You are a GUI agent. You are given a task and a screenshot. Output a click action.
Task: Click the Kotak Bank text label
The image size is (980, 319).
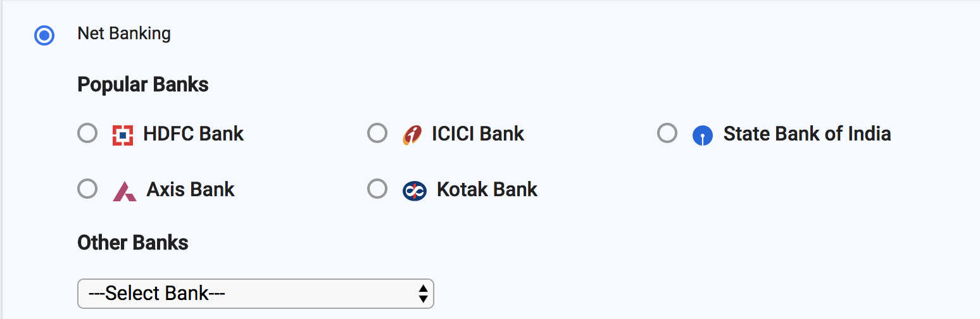point(487,189)
